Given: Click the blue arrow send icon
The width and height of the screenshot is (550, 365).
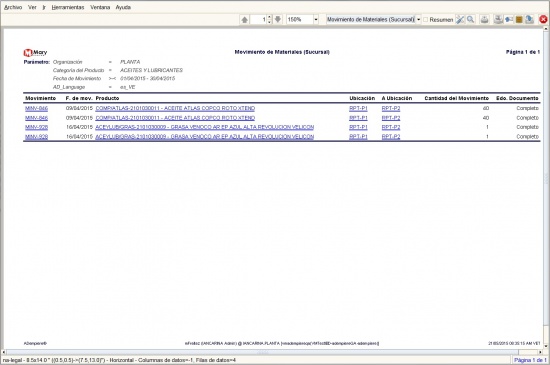Looking at the screenshot, I should (x=509, y=20).
